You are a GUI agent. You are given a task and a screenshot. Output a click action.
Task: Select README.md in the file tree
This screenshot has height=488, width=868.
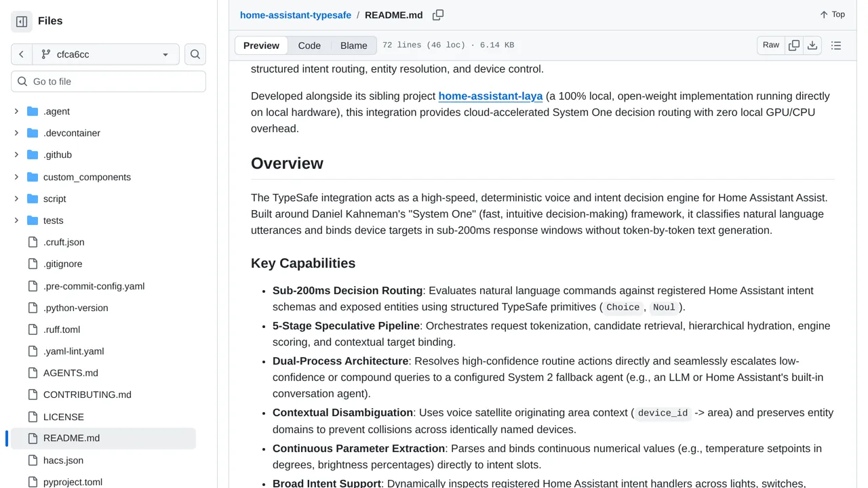tap(103, 439)
